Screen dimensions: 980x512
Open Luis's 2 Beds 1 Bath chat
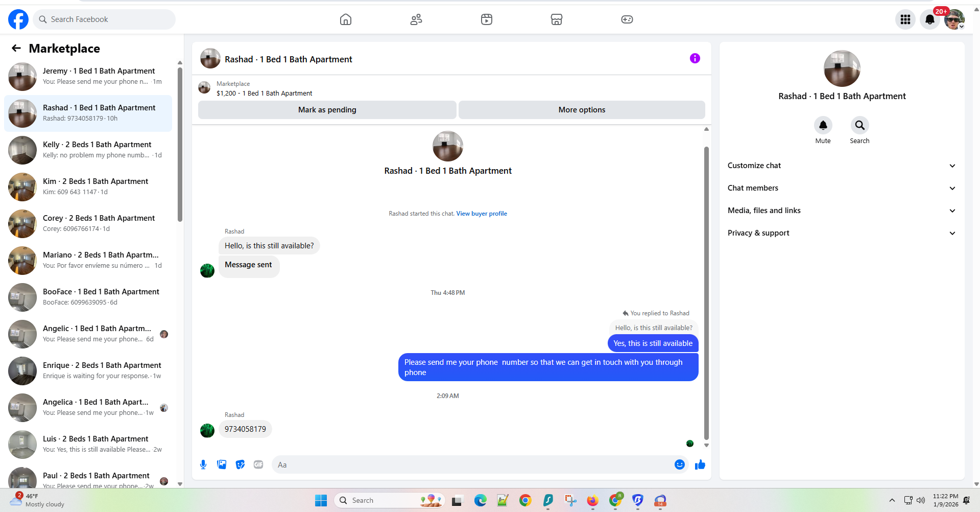pos(88,445)
